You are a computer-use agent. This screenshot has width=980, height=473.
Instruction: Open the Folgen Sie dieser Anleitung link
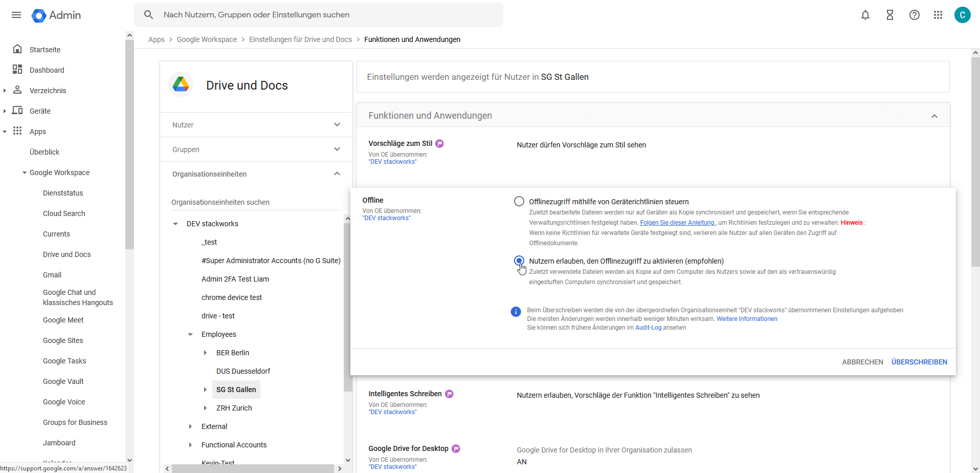click(x=678, y=223)
